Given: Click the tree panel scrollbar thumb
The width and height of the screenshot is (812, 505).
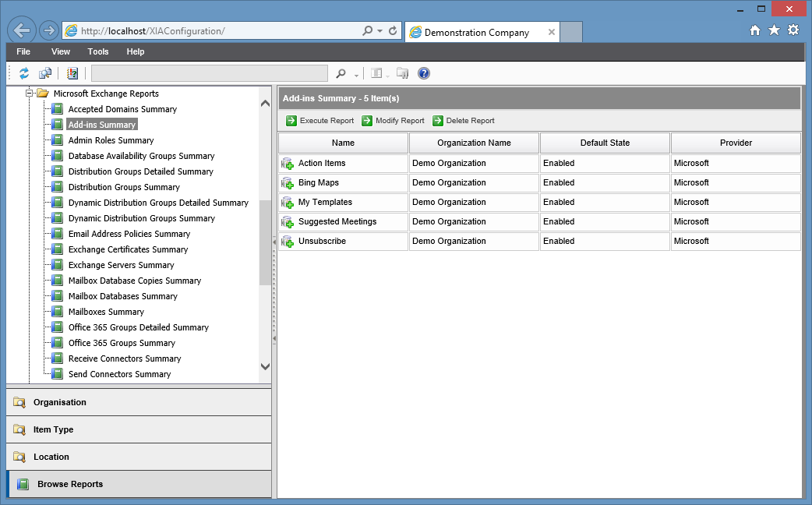Looking at the screenshot, I should [265, 242].
